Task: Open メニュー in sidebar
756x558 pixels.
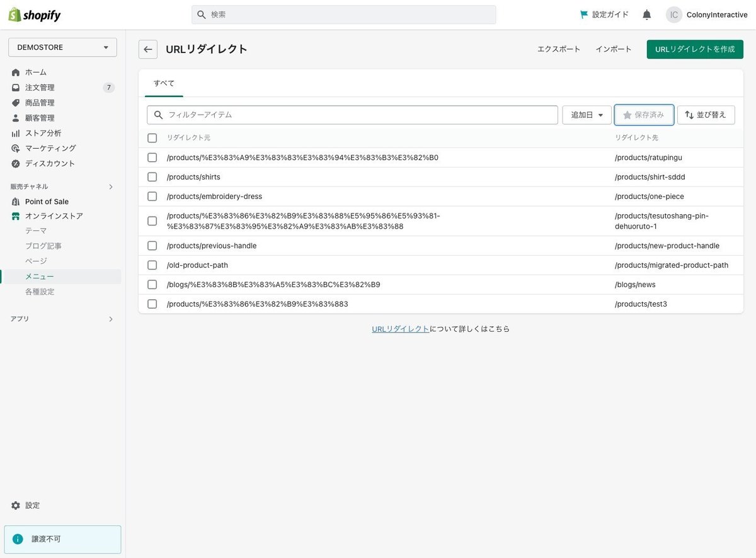Action: coord(40,276)
